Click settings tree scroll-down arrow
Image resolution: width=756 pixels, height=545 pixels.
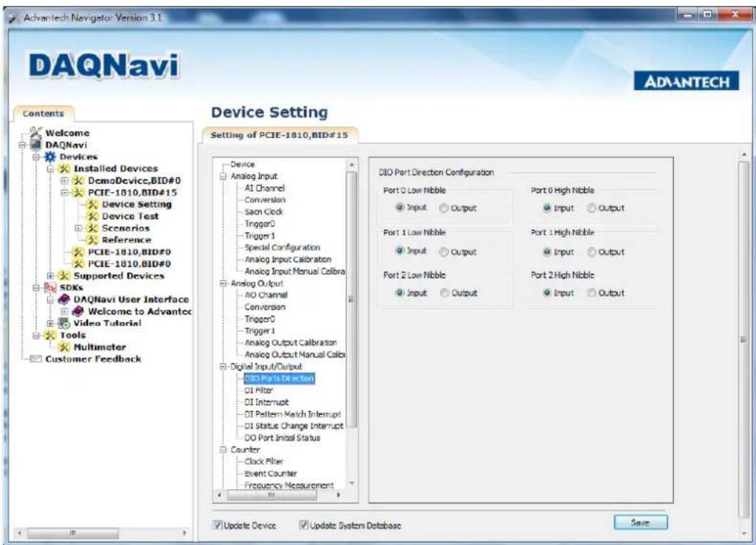click(351, 483)
